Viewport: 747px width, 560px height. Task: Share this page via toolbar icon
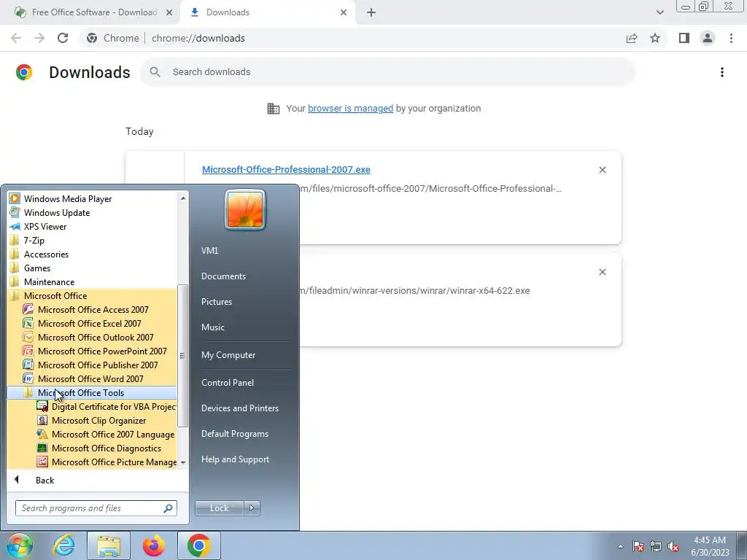[632, 38]
